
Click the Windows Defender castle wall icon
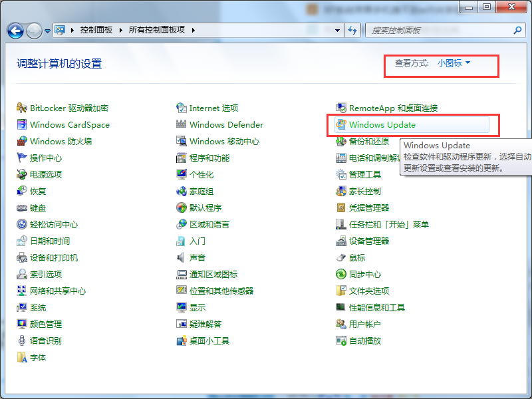(181, 124)
